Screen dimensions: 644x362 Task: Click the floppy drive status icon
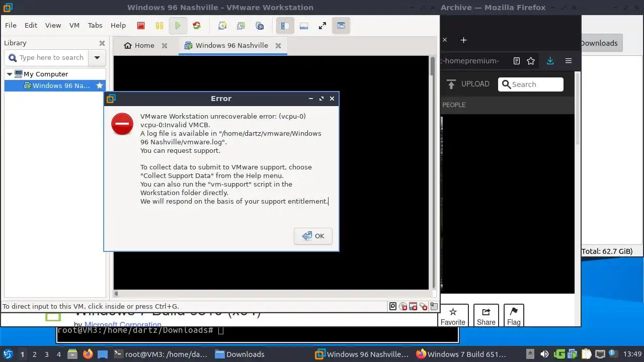[x=413, y=306]
